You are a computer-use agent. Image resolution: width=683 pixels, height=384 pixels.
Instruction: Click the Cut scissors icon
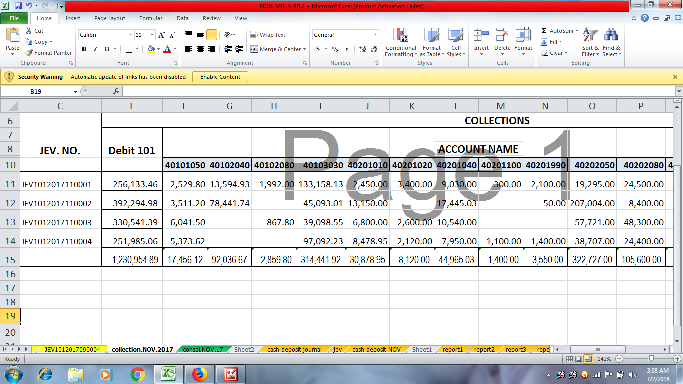tap(29, 31)
